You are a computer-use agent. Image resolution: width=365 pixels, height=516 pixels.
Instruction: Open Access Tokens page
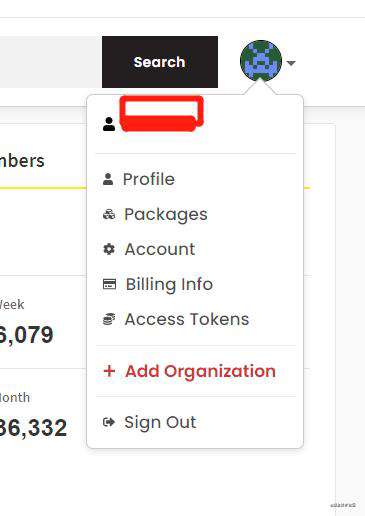[x=187, y=319]
